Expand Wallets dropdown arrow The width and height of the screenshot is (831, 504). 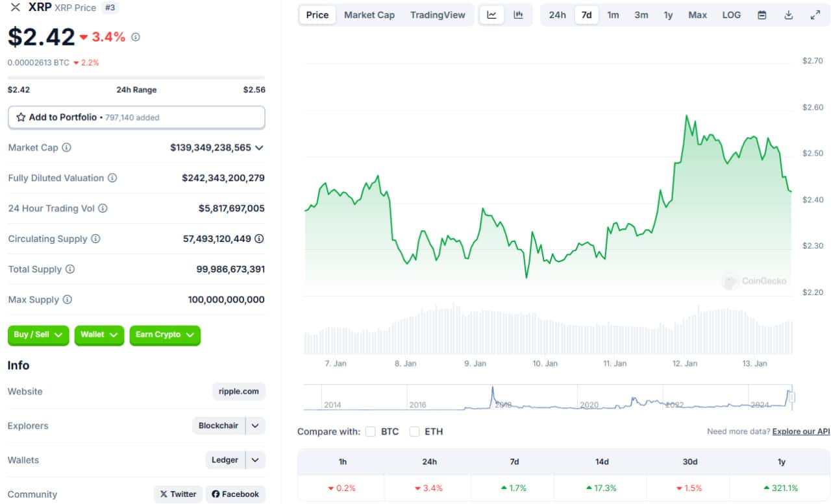click(255, 460)
